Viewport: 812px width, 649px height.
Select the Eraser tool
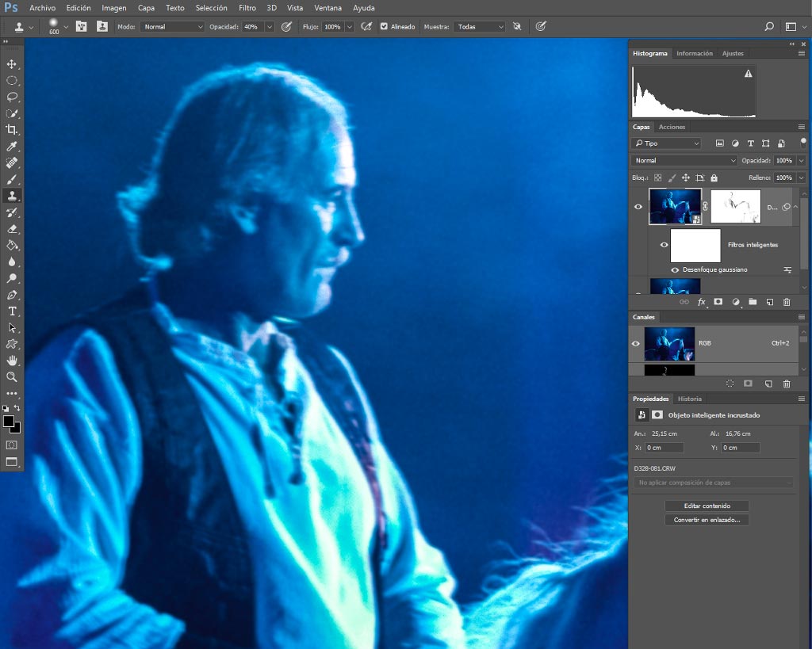(x=11, y=229)
